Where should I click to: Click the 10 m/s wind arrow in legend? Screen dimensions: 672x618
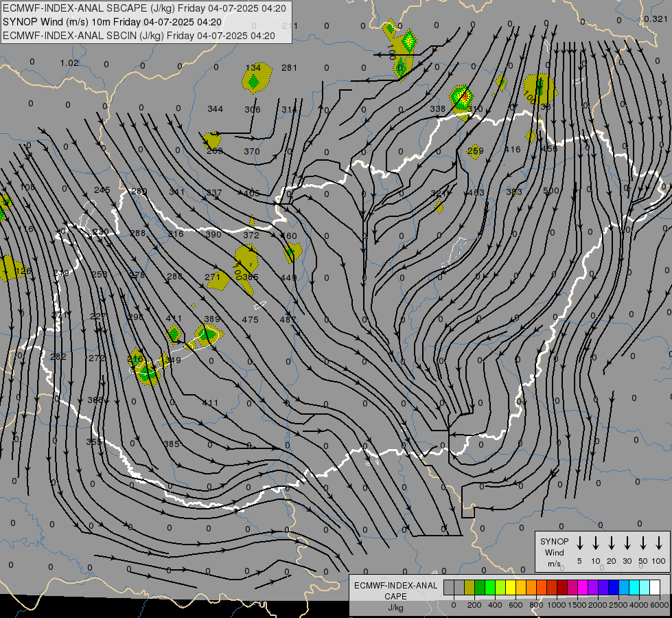point(595,543)
